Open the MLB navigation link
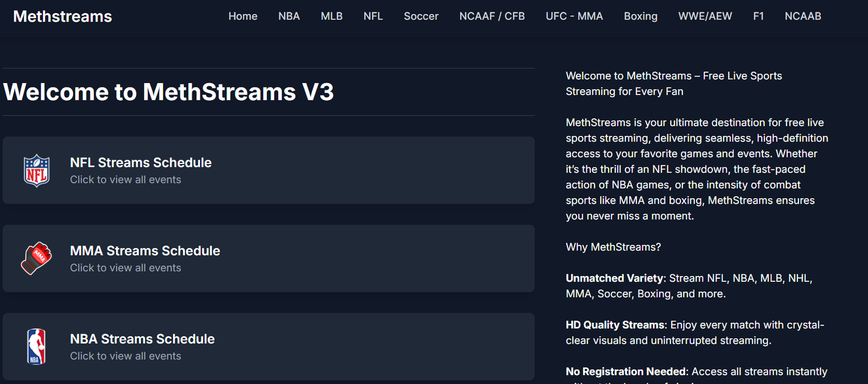Screen dimensions: 868x384 click(x=331, y=16)
